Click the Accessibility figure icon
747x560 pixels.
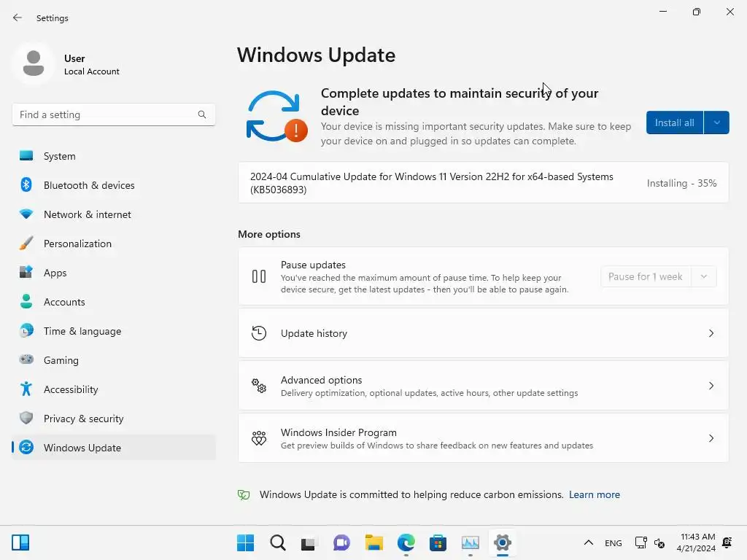(x=26, y=389)
